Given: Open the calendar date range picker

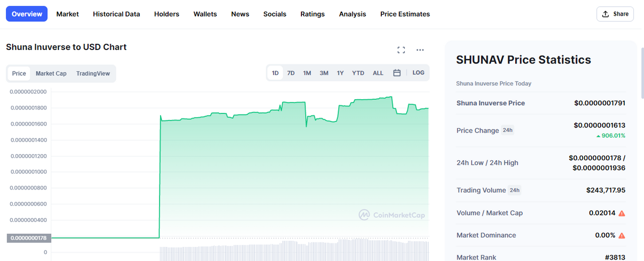Looking at the screenshot, I should pyautogui.click(x=396, y=73).
